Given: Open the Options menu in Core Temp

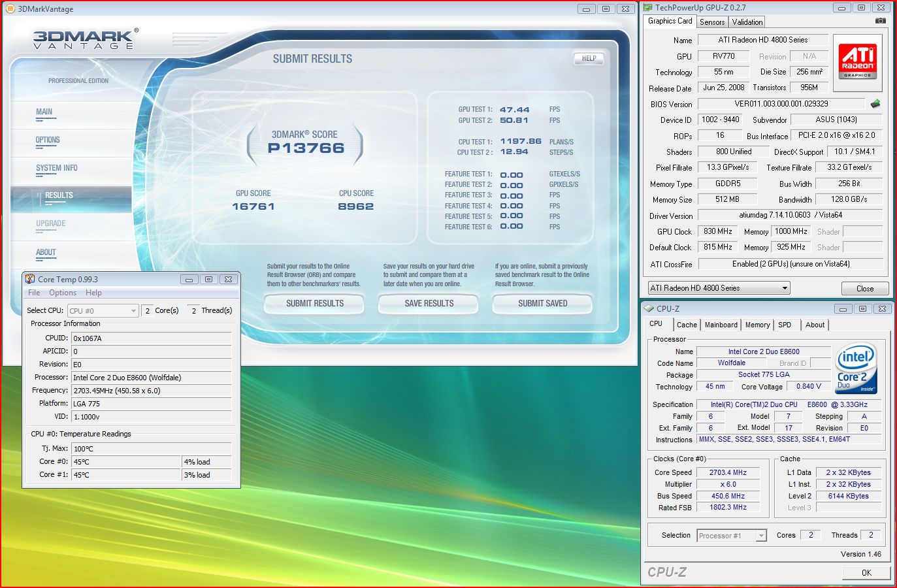Looking at the screenshot, I should click(x=63, y=293).
